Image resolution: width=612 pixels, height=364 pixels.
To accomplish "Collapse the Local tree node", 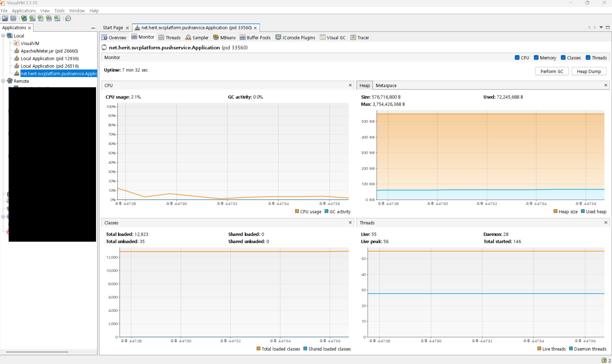I will pos(3,35).
